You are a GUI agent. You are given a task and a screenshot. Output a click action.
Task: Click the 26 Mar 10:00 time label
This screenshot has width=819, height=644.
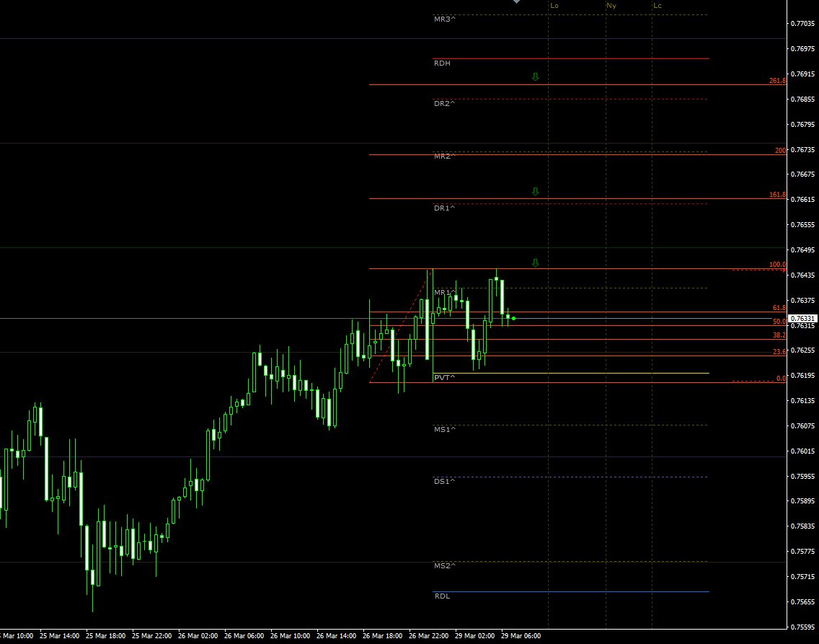coord(290,636)
